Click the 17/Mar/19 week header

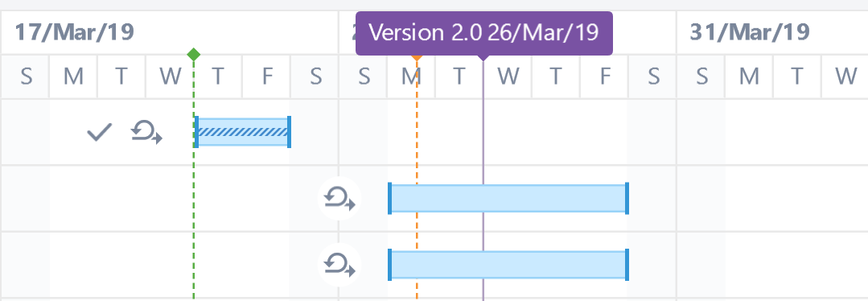[x=74, y=32]
